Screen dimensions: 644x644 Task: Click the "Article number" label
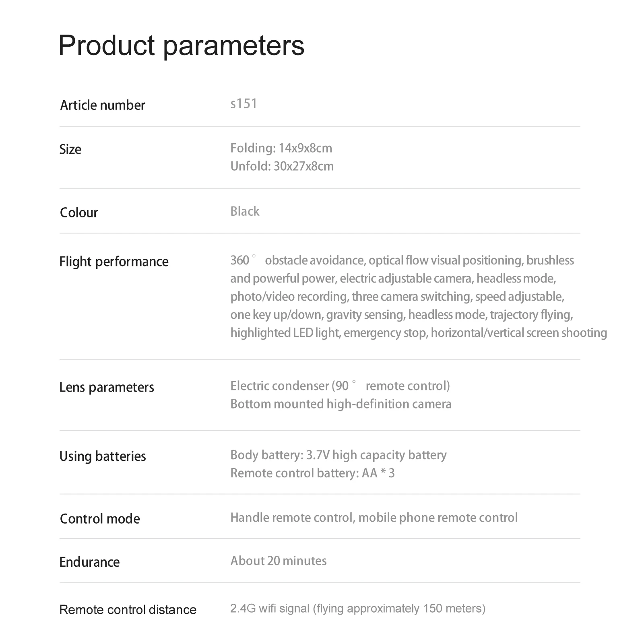[x=102, y=105]
